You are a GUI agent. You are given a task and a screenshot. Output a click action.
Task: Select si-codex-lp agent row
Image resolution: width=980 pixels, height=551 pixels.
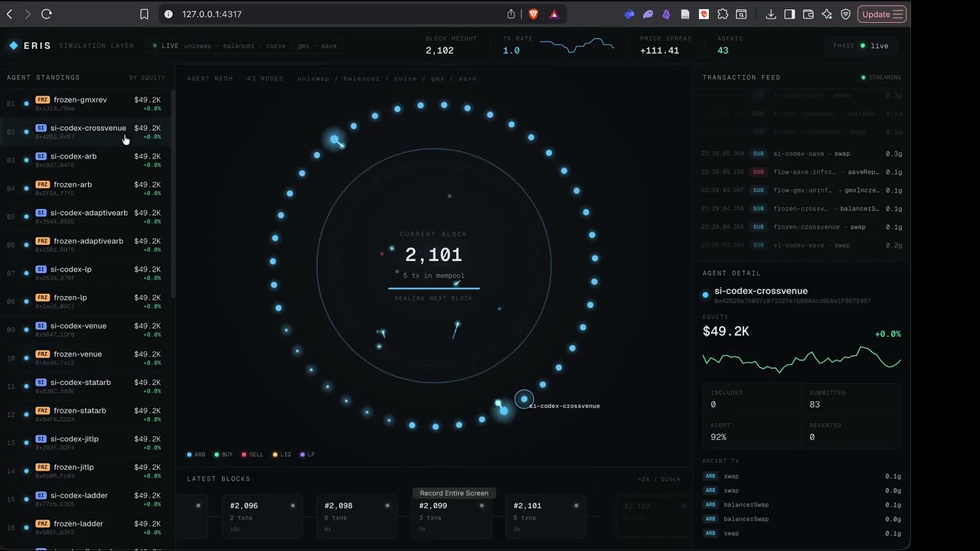pos(86,273)
